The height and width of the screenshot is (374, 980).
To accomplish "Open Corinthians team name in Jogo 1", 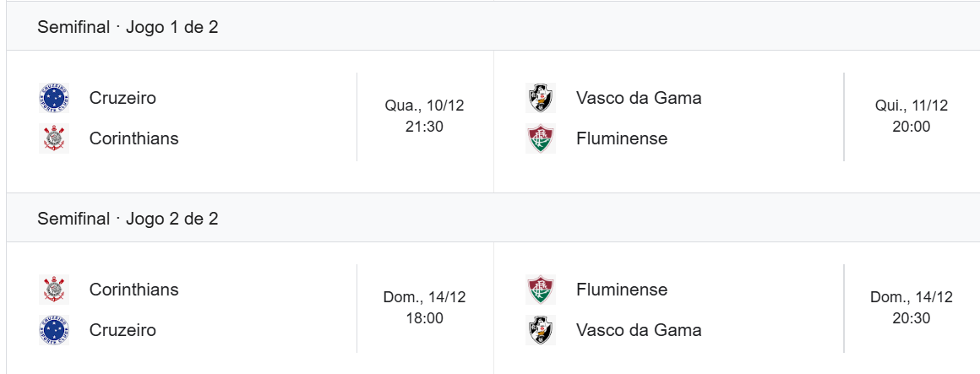I will coord(133,138).
